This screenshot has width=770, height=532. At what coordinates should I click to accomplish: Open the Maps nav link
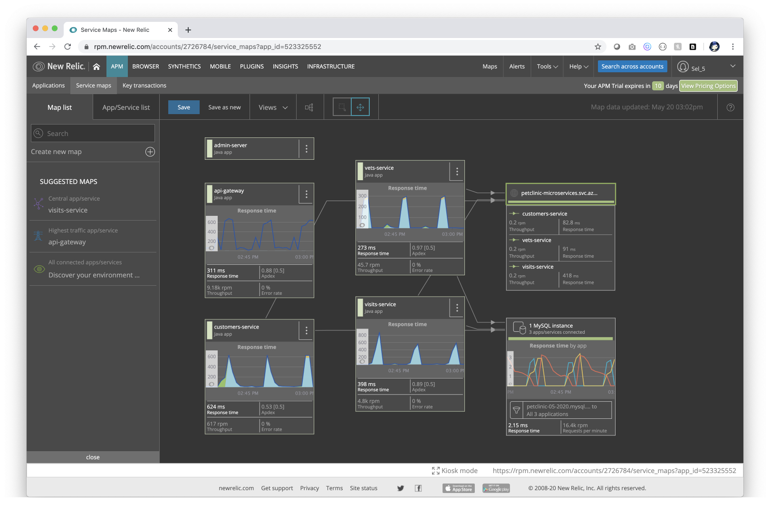click(x=490, y=67)
